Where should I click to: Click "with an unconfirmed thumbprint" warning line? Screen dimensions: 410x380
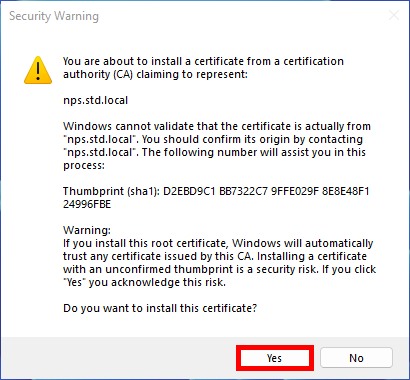coord(219,269)
